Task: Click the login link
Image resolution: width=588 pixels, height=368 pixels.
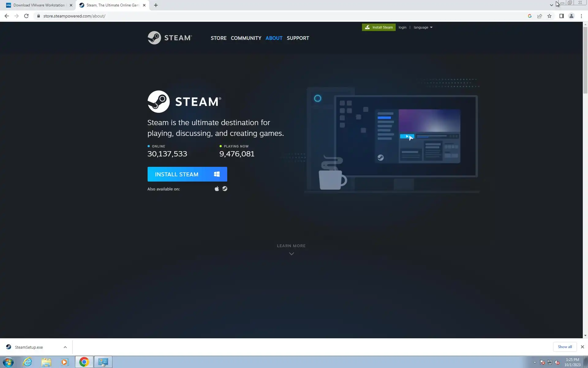Action: pos(402,27)
